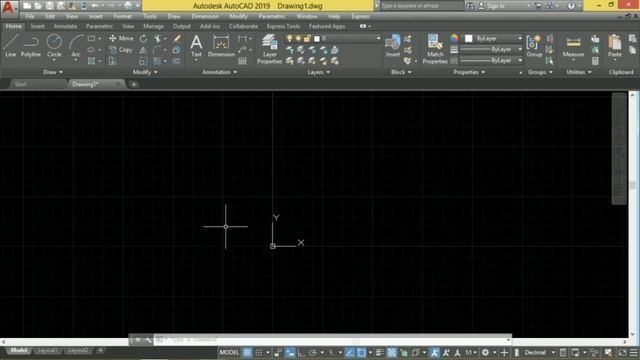The height and width of the screenshot is (360, 640).
Task: Toggle snap mode dotted-grid icon
Action: 259,353
